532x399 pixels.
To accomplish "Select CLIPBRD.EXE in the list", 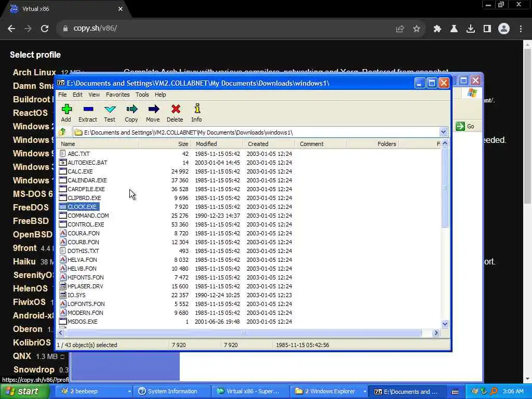I will coord(84,198).
